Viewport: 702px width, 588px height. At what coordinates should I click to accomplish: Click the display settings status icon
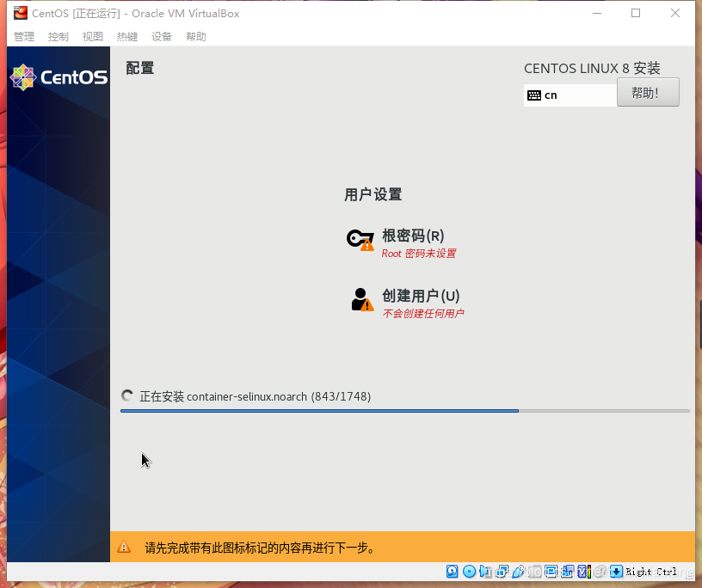pyautogui.click(x=551, y=572)
